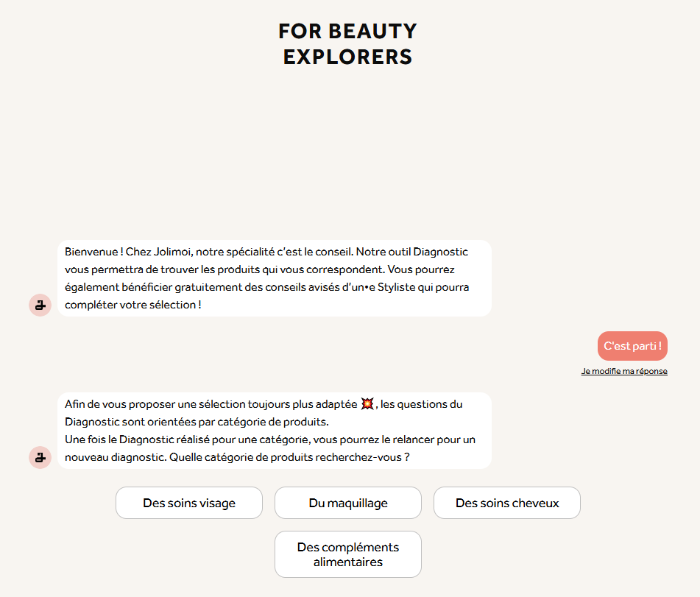The height and width of the screenshot is (597, 700).
Task: Click the Jolimoi avatar beside the category question
Action: coord(40,457)
